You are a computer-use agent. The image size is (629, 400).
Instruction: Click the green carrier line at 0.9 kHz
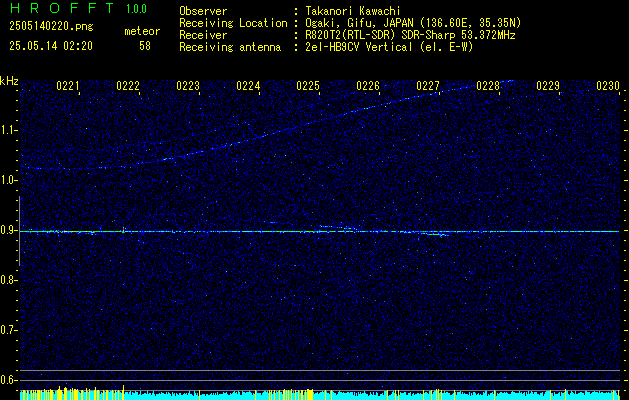pos(319,231)
